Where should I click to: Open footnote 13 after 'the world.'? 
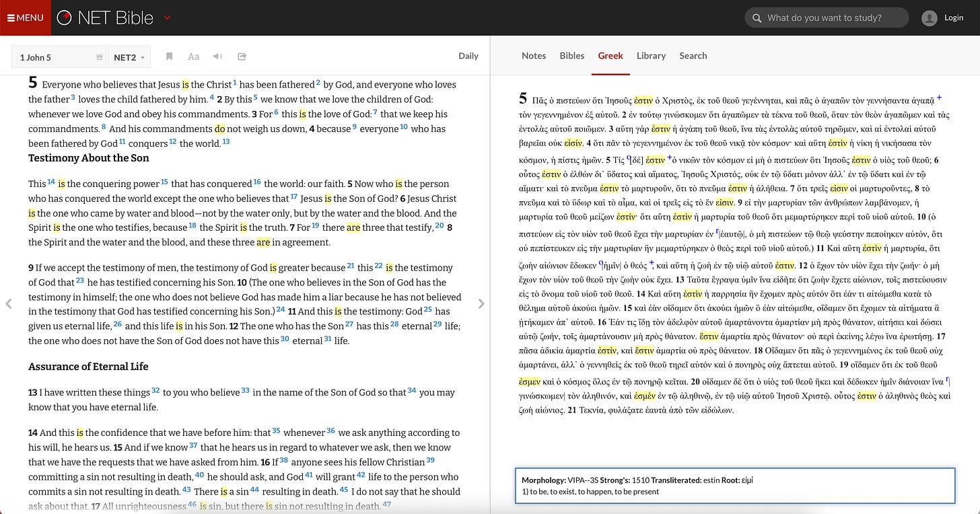[226, 141]
